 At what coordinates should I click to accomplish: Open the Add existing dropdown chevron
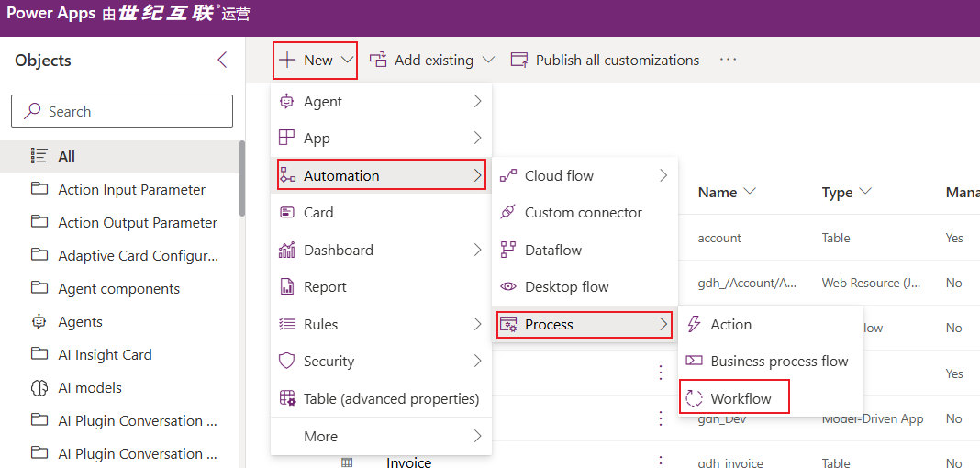(x=488, y=60)
